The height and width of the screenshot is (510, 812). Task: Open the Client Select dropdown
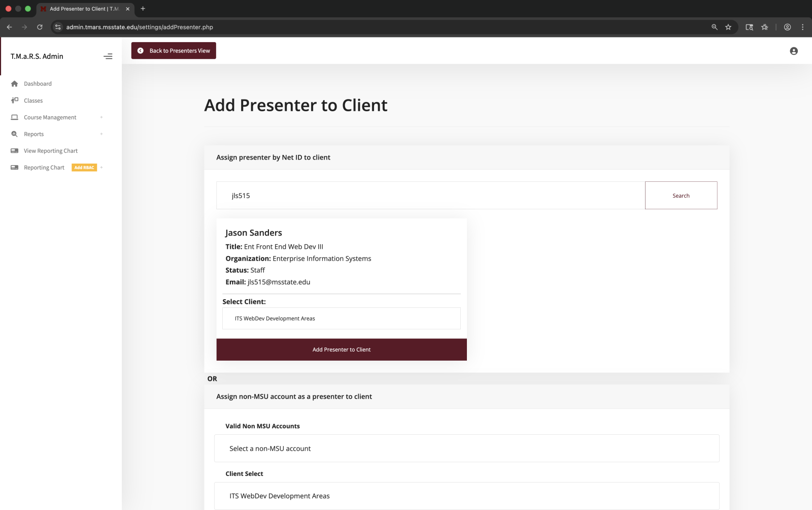(x=467, y=496)
